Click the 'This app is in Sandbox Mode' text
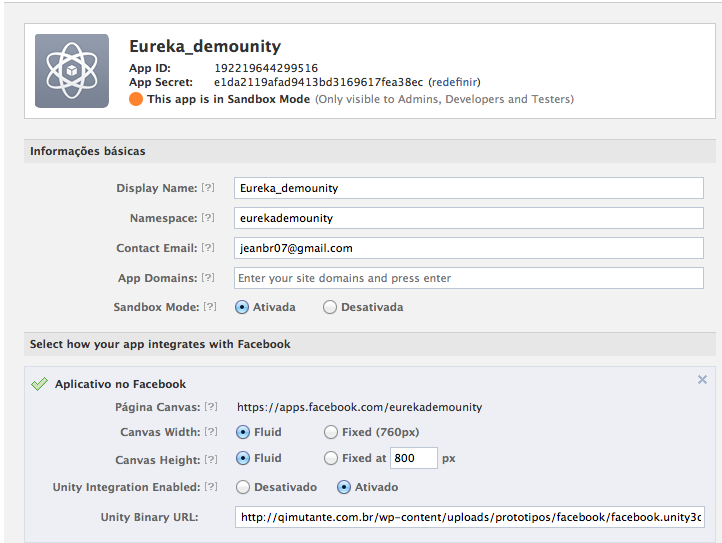The height and width of the screenshot is (543, 722). (228, 99)
